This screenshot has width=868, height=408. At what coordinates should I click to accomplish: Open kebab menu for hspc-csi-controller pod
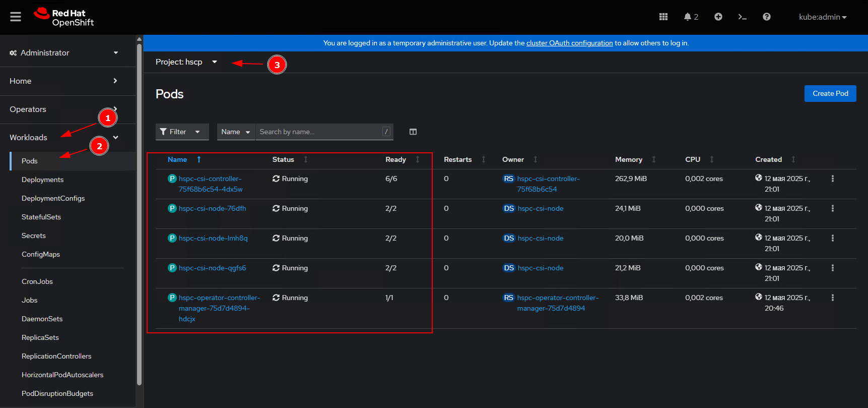point(833,179)
